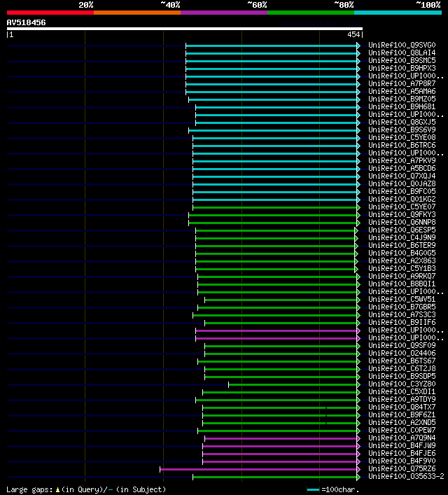Click the query end position 454
The height and width of the screenshot is (495, 448).
(x=353, y=35)
